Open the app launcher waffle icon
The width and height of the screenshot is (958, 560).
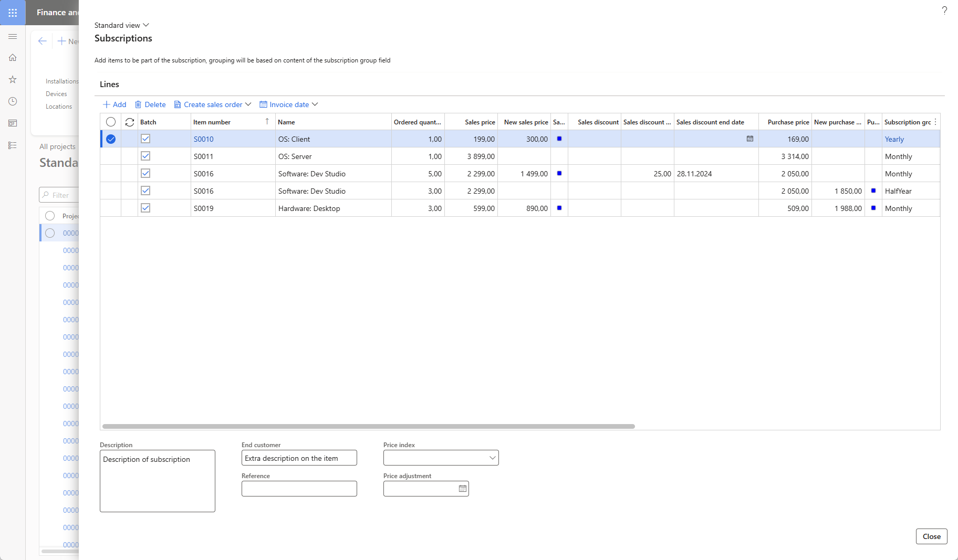click(13, 13)
